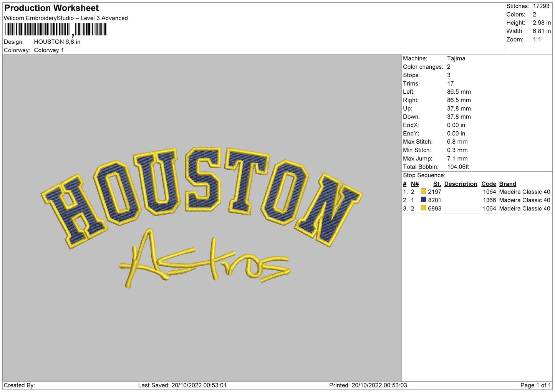Screen dimensions: 555x392
Task: Click the Astros script signature embroidery
Action: [x=205, y=258]
